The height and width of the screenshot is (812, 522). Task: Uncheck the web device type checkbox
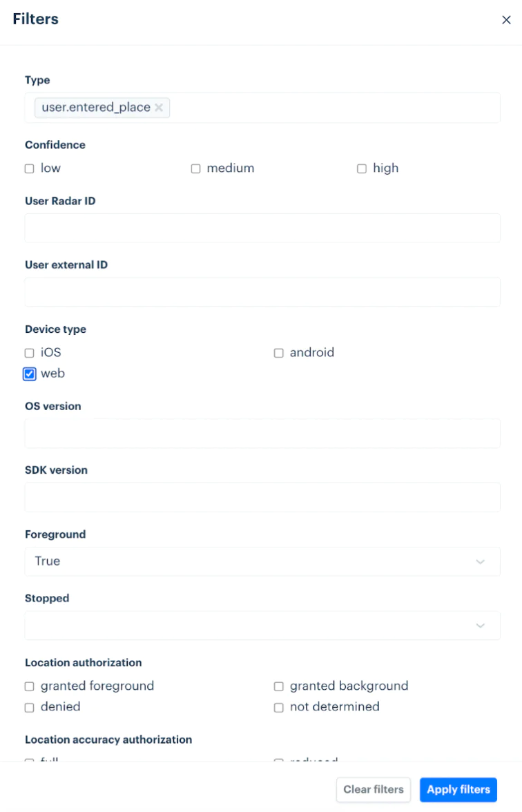(x=29, y=374)
